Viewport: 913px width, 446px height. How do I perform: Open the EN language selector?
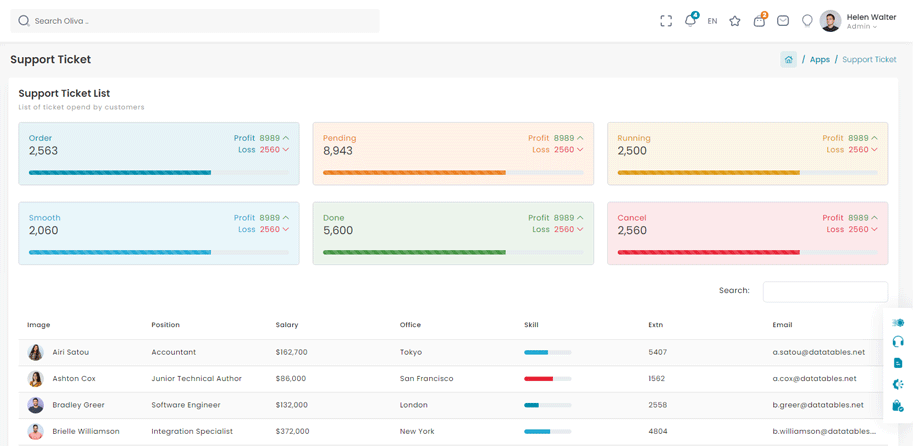[x=712, y=21]
